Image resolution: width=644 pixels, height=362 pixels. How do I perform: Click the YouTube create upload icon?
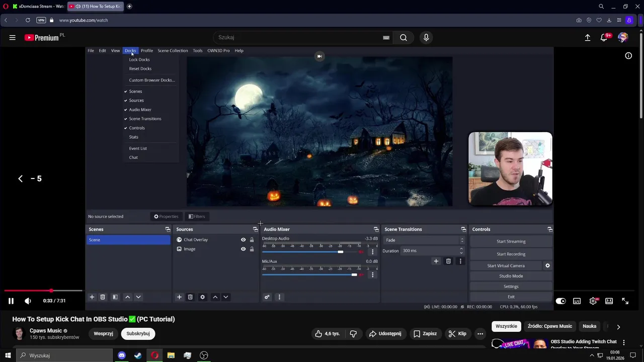587,38
